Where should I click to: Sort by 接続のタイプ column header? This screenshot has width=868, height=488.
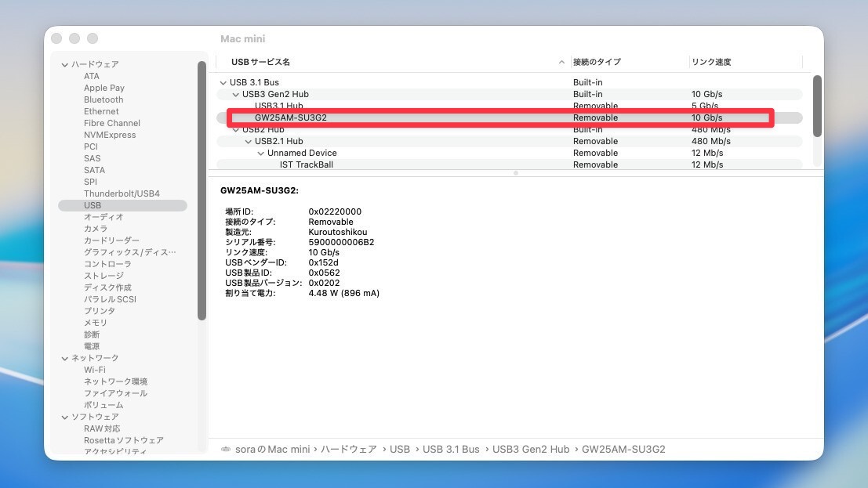tap(597, 62)
